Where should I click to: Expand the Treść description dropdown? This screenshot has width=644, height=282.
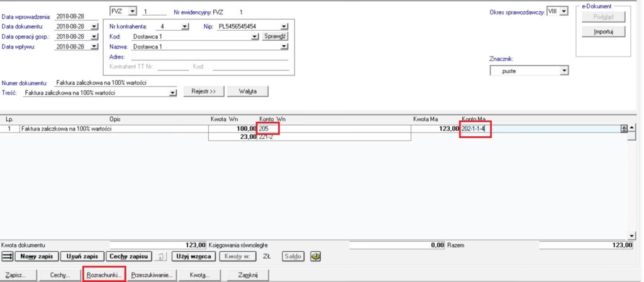[173, 93]
